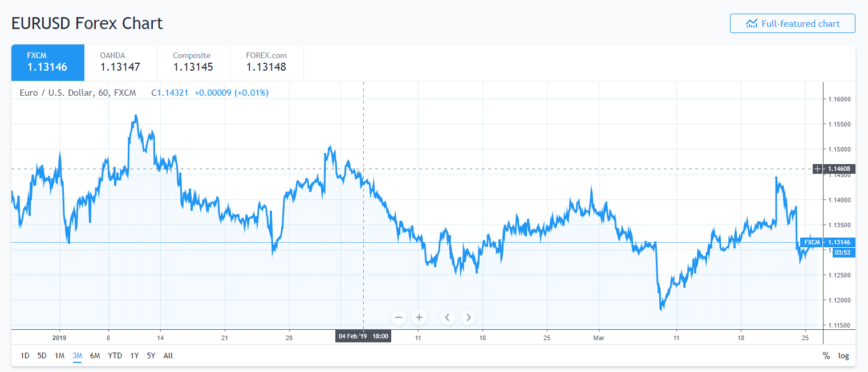Select the FXCM price tab
The image size is (868, 372).
[48, 63]
